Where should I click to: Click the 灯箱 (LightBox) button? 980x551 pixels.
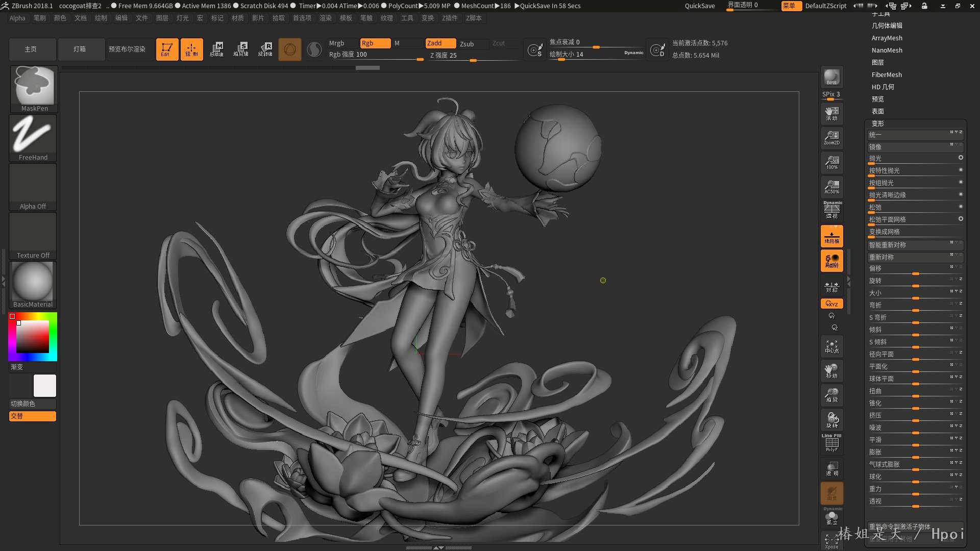click(80, 49)
